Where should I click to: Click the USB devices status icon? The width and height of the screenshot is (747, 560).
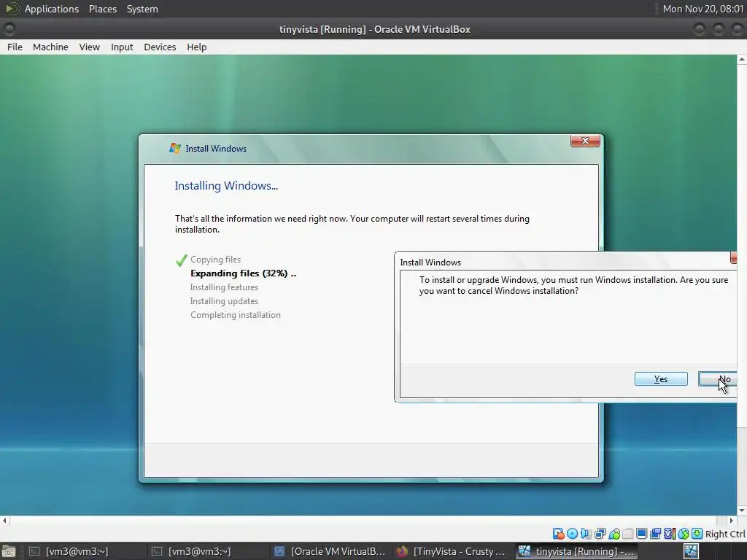pyautogui.click(x=614, y=534)
